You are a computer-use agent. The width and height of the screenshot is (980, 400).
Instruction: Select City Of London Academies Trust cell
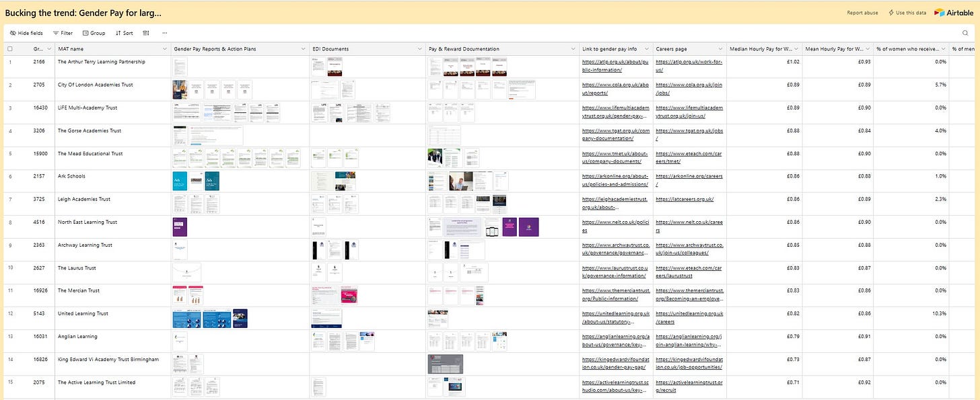112,90
